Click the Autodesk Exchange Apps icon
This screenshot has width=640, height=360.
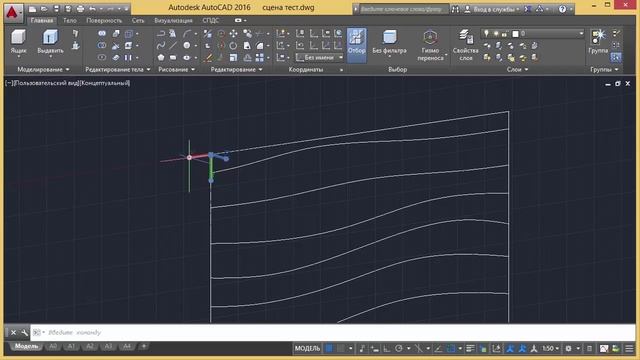pyautogui.click(x=528, y=9)
